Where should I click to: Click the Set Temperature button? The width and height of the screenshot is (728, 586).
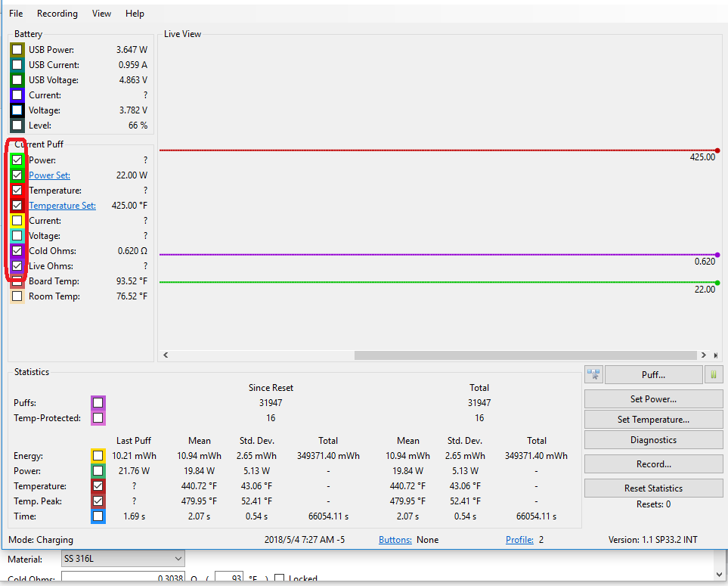point(653,420)
